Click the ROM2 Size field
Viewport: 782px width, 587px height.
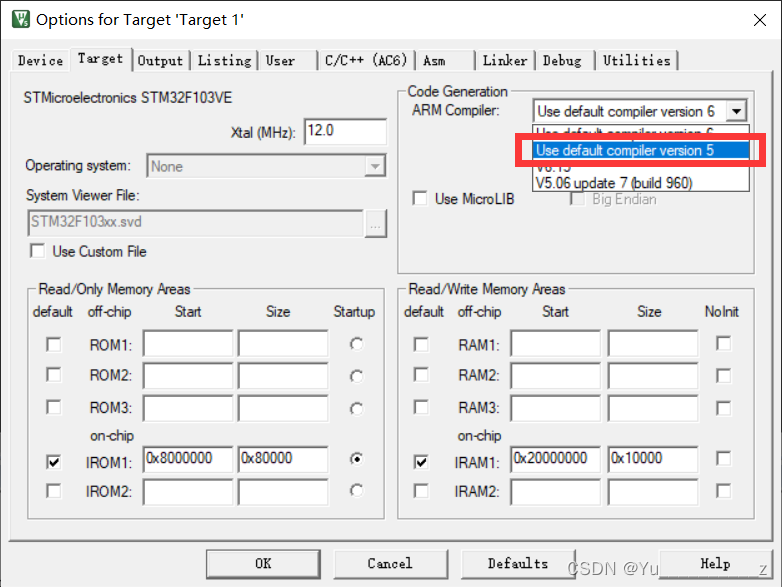(283, 376)
